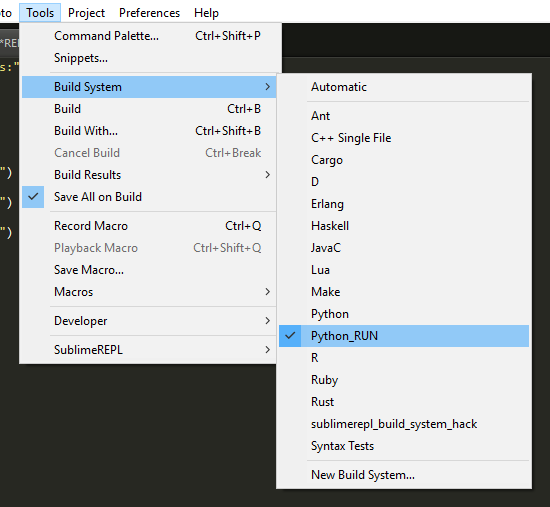The height and width of the screenshot is (507, 550).
Task: Click New Build System... entry
Action: click(x=404, y=475)
